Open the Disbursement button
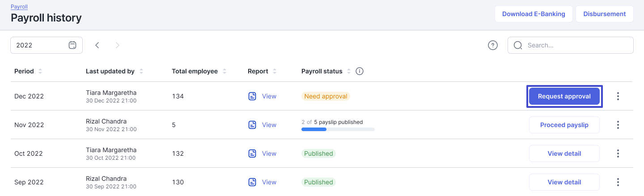Viewport: 644px width, 196px height. [x=604, y=14]
